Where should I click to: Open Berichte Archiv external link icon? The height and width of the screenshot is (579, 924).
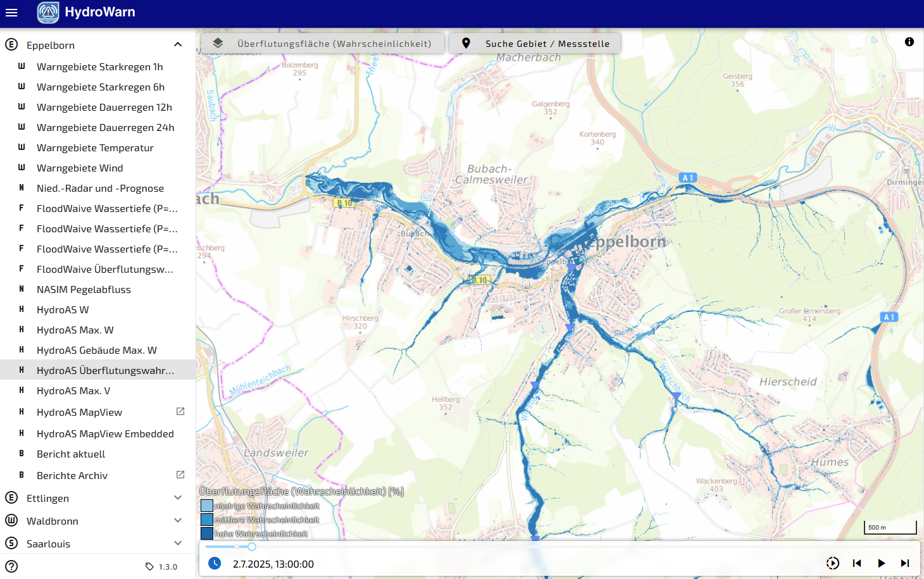(180, 475)
